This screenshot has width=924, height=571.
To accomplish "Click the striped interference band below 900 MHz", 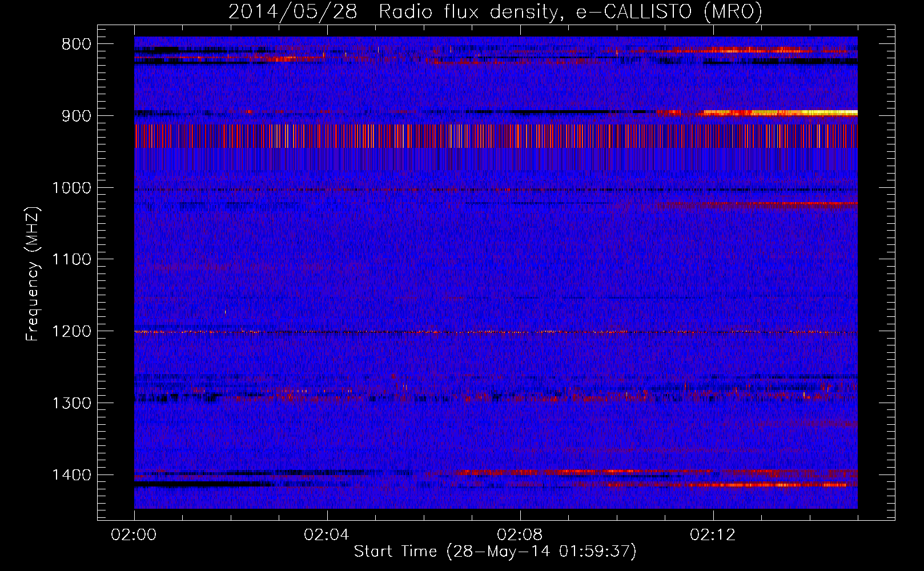I will tap(496, 136).
